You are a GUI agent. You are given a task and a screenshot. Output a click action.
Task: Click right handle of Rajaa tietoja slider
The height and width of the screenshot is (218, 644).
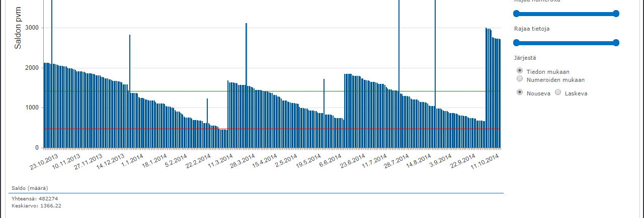coord(616,43)
